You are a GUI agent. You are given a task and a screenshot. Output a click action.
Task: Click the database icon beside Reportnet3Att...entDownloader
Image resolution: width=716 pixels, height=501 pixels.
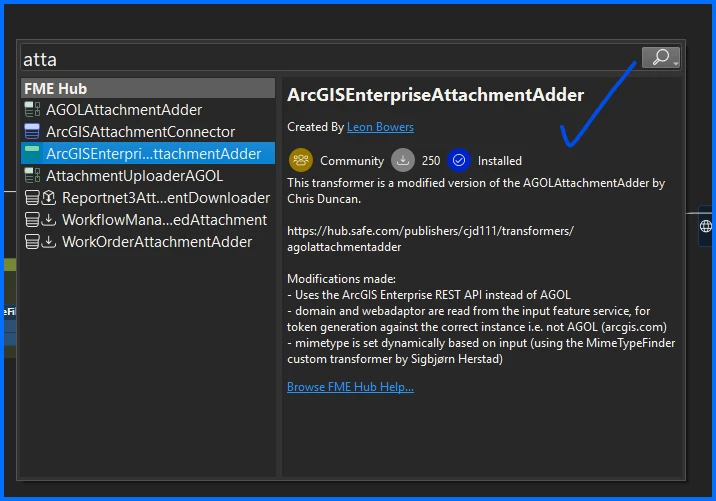32,198
